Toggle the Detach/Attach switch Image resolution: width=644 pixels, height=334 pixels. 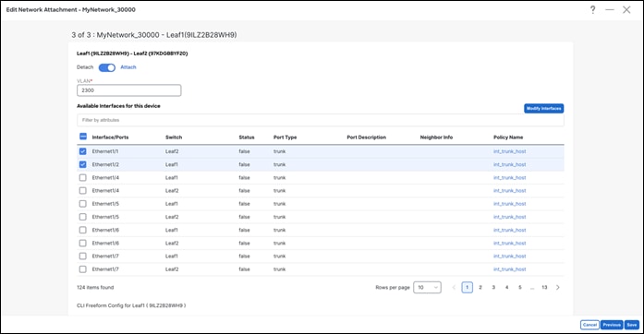107,67
